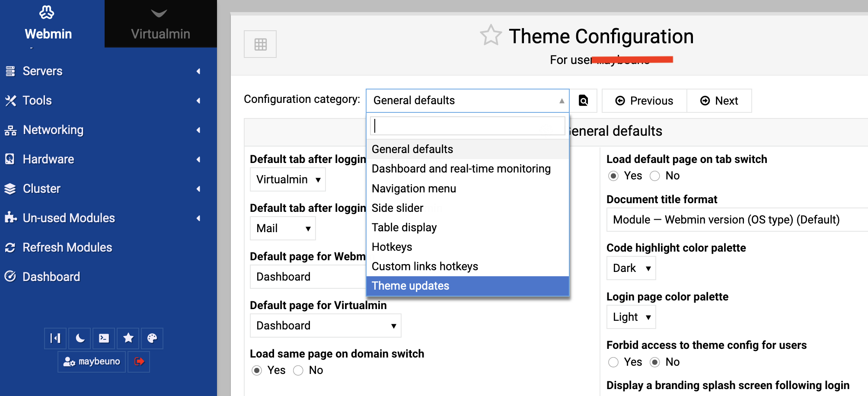The image size is (868, 396).
Task: Open Default page for Webmin dropdown
Action: tap(308, 277)
